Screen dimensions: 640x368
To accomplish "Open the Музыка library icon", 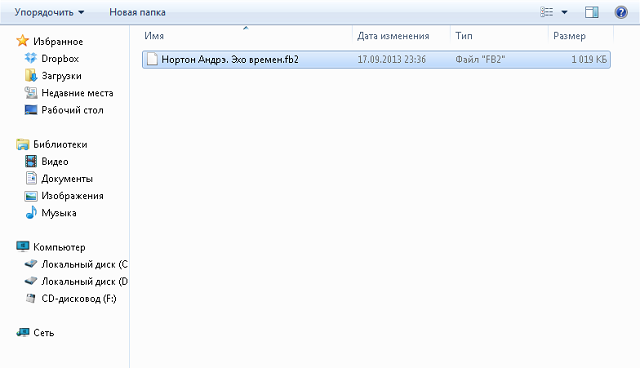I will [31, 213].
